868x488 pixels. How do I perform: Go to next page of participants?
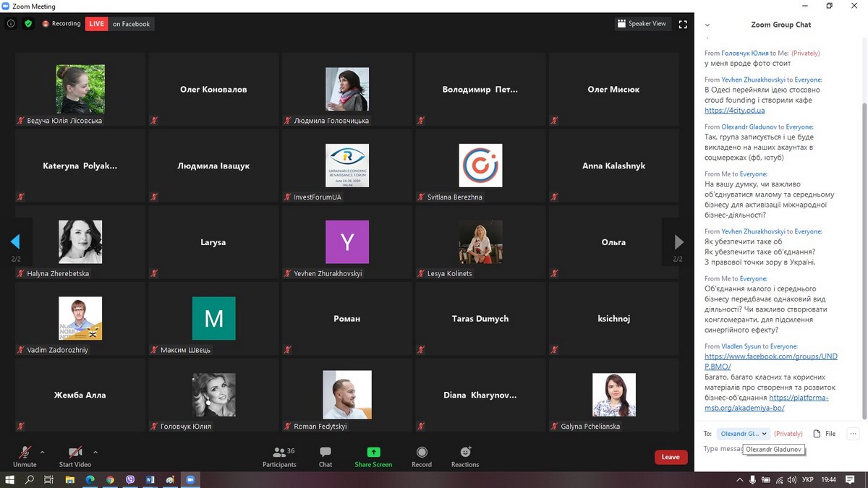(x=678, y=242)
